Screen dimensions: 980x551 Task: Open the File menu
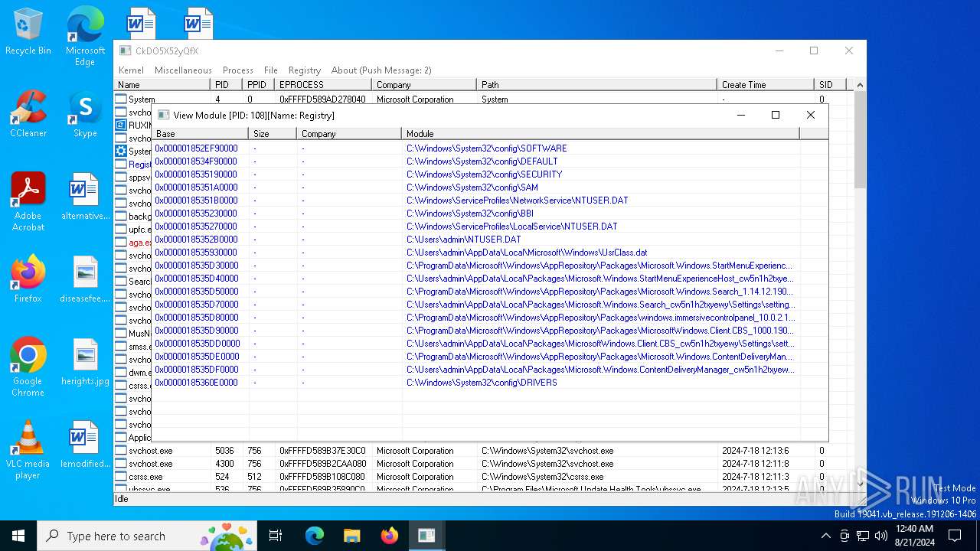tap(271, 70)
